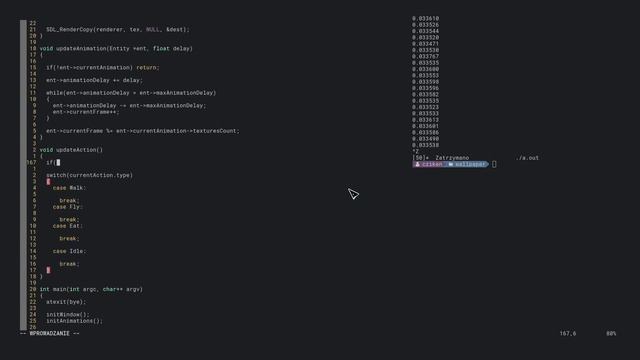
Task: Click the highlighted closing brace after Idle break
Action: 48,270
